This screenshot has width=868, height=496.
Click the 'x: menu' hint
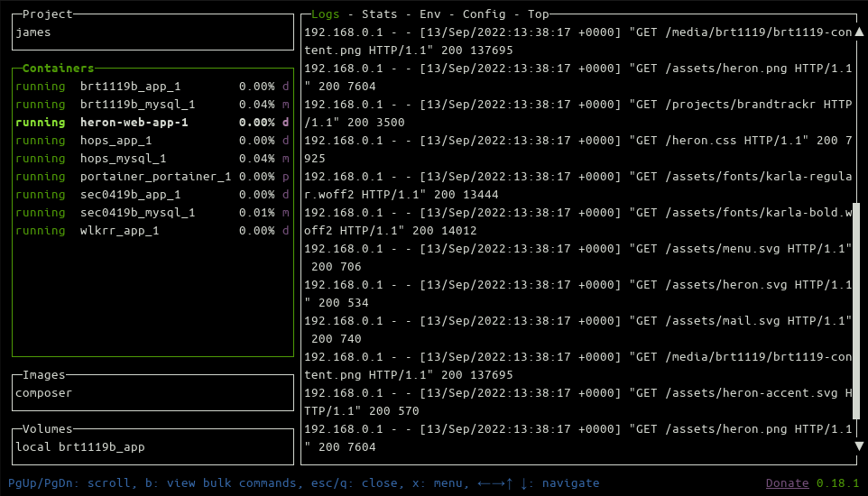click(437, 483)
